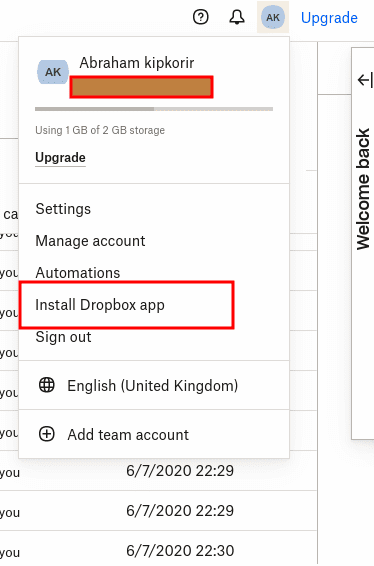The image size is (374, 566).
Task: Click the globe language icon
Action: coord(47,385)
